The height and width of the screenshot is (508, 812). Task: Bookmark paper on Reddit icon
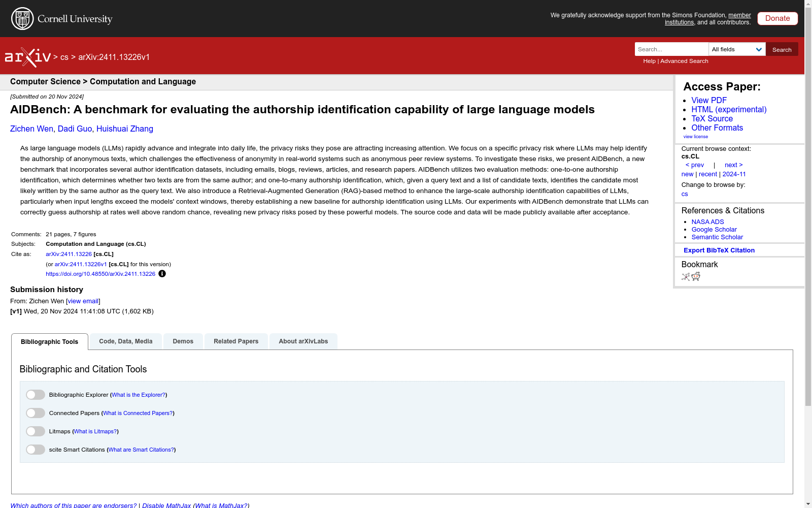coord(696,276)
